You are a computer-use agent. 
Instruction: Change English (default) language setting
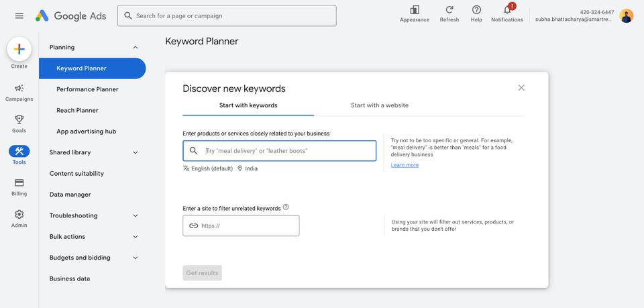pyautogui.click(x=212, y=169)
